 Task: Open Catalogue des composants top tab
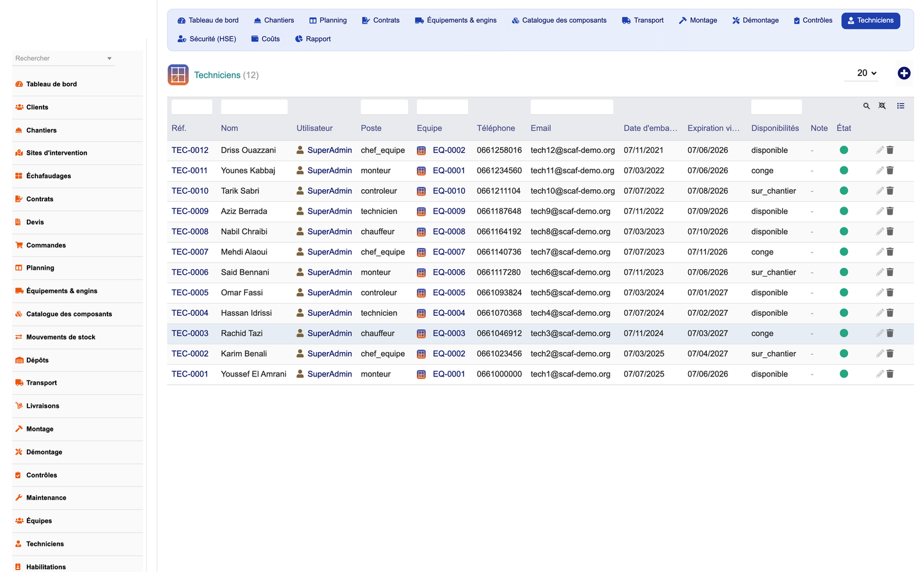point(559,20)
